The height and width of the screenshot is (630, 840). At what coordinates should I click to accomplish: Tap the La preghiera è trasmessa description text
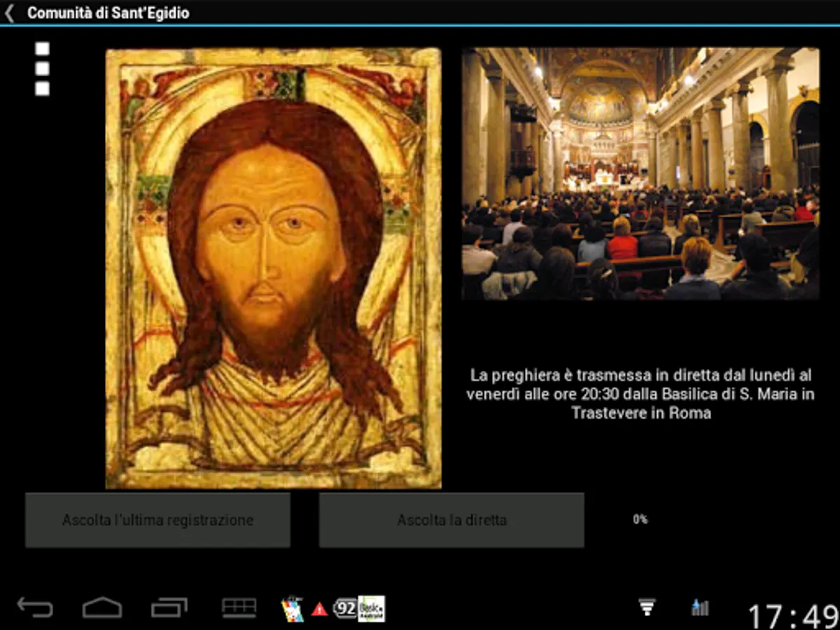click(640, 394)
